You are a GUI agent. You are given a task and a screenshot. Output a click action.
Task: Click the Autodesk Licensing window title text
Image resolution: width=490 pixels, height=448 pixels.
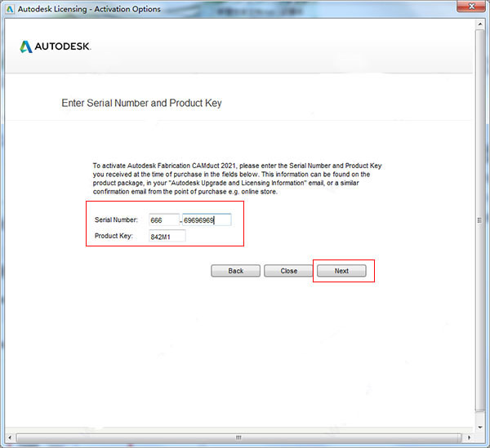coord(89,9)
